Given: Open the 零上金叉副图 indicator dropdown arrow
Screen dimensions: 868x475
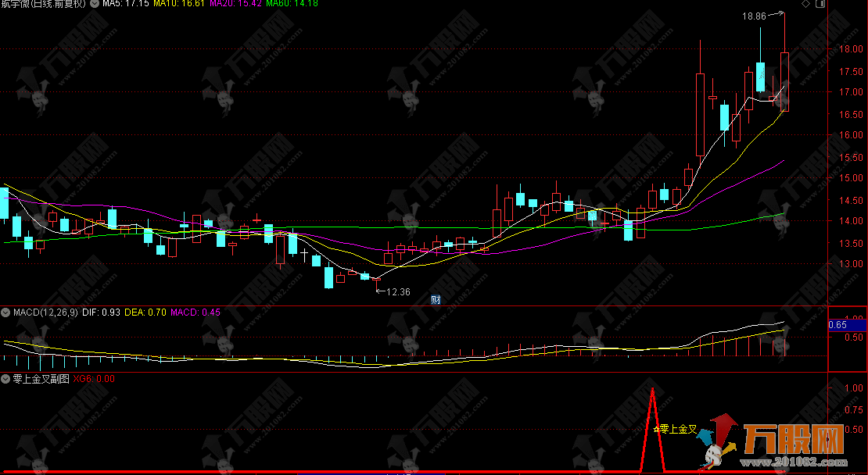Looking at the screenshot, I should 6,379.
